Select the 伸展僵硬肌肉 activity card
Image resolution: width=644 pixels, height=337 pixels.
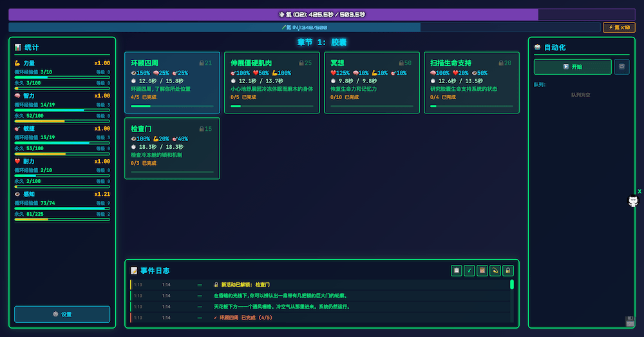271,82
